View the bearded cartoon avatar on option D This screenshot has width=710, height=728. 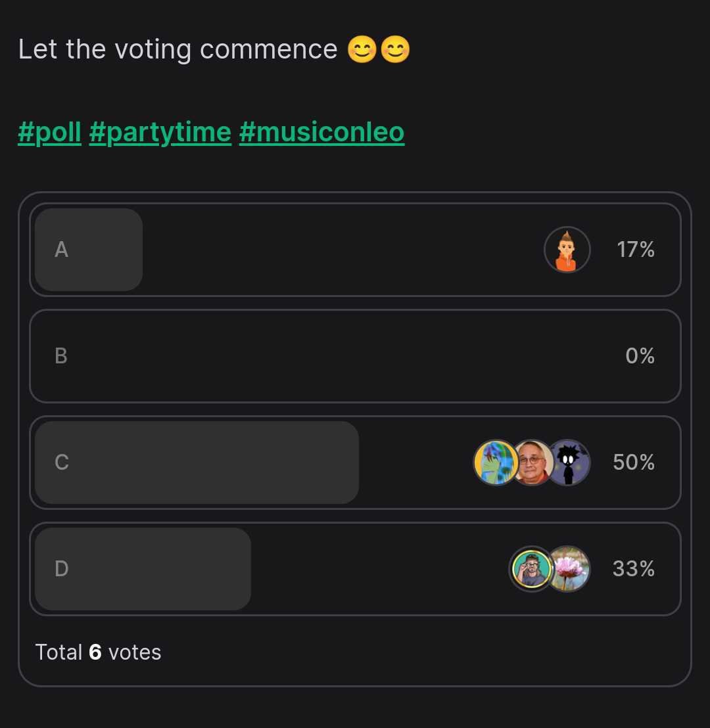(532, 569)
